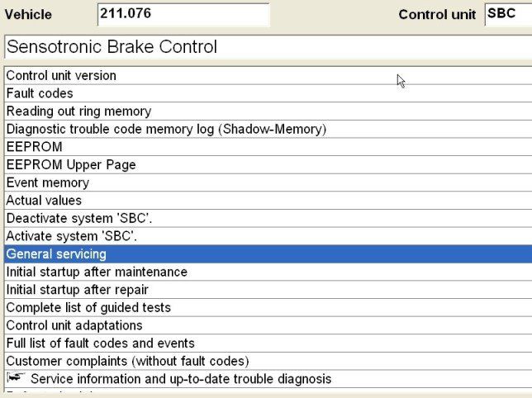Select Control unit adaptations

[74, 325]
